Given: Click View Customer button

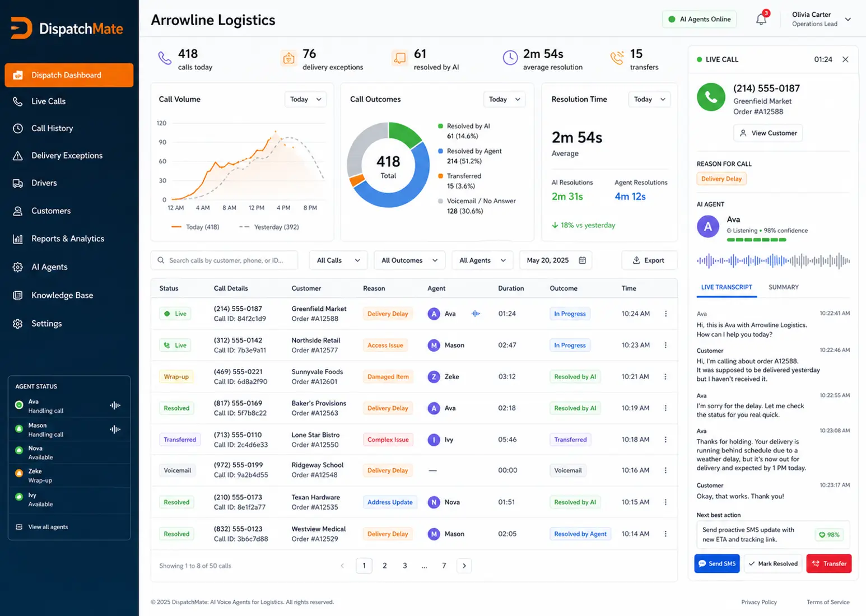Looking at the screenshot, I should [x=768, y=133].
